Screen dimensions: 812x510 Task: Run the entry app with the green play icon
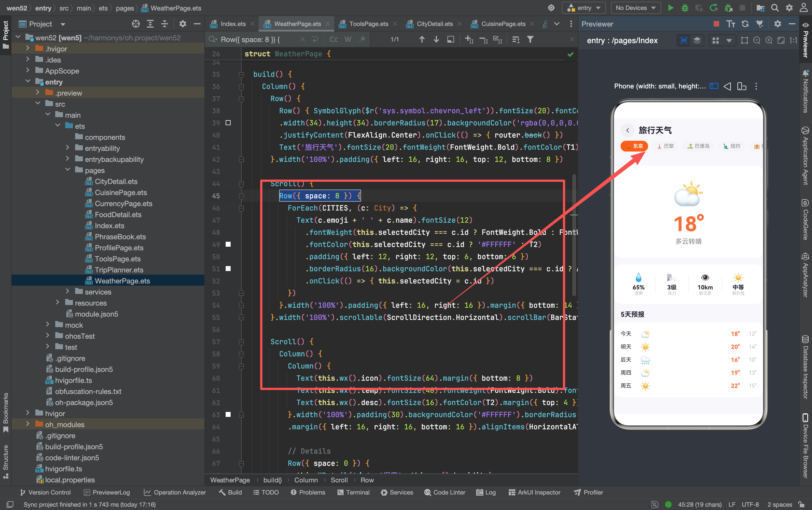671,8
